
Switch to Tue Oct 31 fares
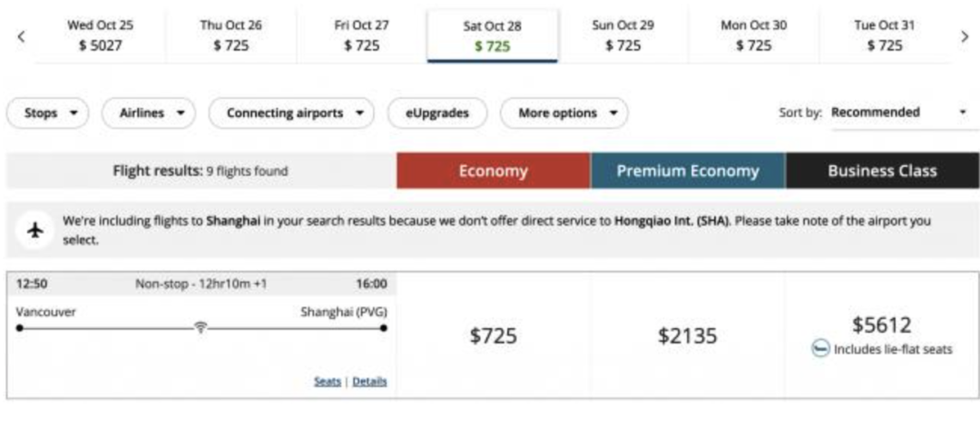[x=884, y=35]
